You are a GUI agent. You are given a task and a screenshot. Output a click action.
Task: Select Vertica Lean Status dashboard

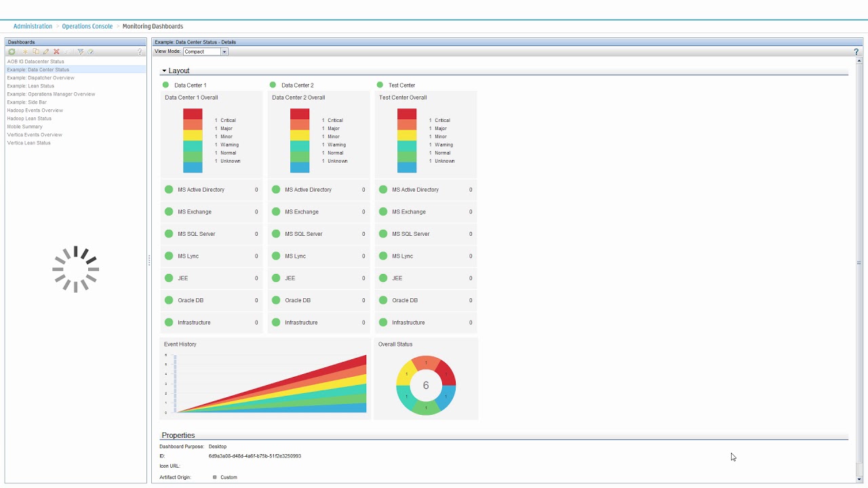[x=75, y=143]
